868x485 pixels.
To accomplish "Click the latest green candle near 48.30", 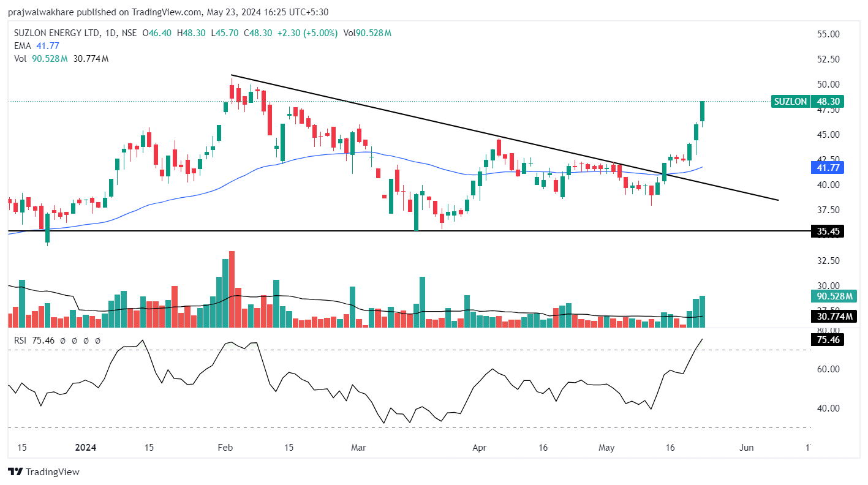I will 703,112.
